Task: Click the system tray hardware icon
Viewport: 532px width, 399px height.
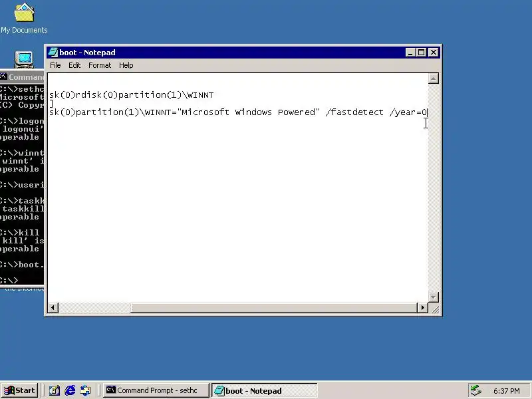Action: [476, 390]
